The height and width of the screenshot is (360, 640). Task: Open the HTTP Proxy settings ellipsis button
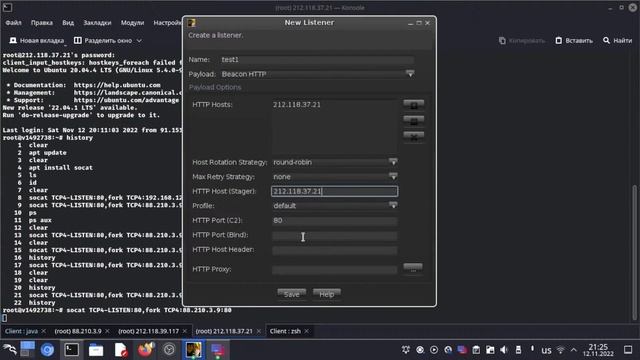pyautogui.click(x=413, y=269)
